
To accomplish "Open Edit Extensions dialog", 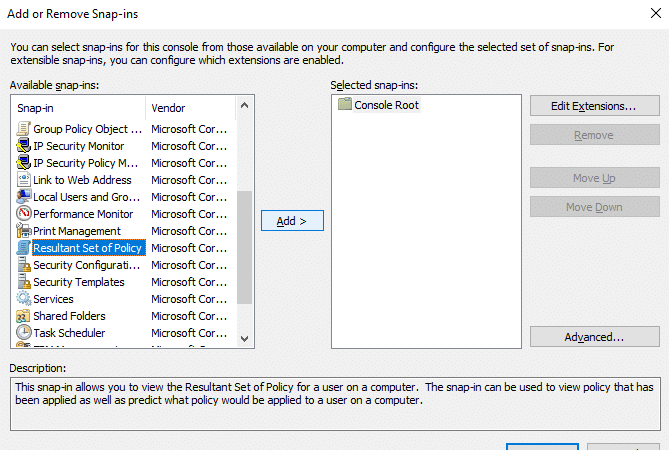I will point(595,106).
